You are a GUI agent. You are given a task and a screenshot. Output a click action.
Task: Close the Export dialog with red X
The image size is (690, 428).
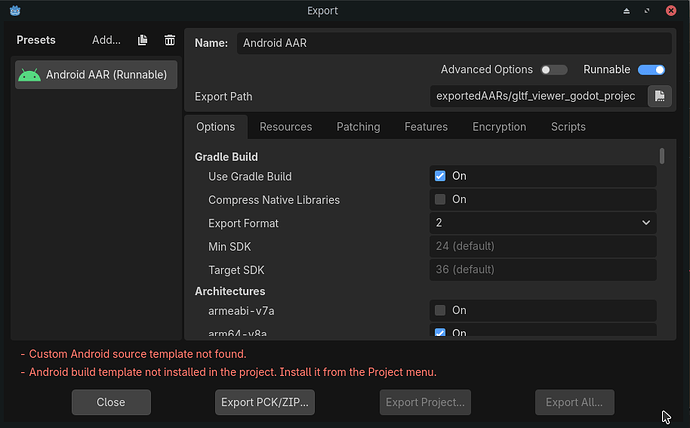pos(671,11)
